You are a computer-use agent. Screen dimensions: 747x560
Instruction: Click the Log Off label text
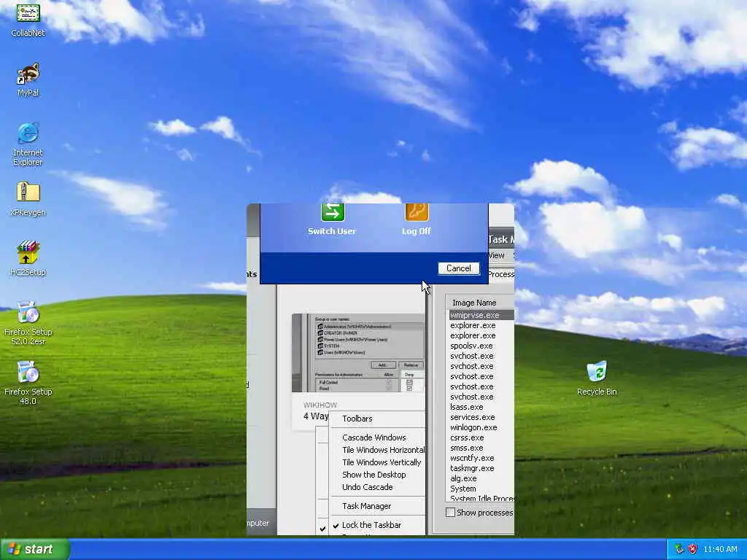pyautogui.click(x=417, y=231)
